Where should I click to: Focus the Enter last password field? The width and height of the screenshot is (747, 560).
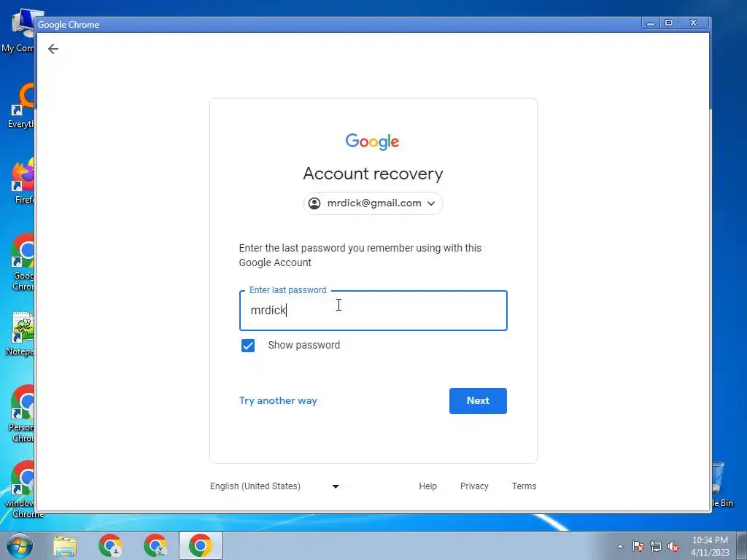(x=373, y=311)
